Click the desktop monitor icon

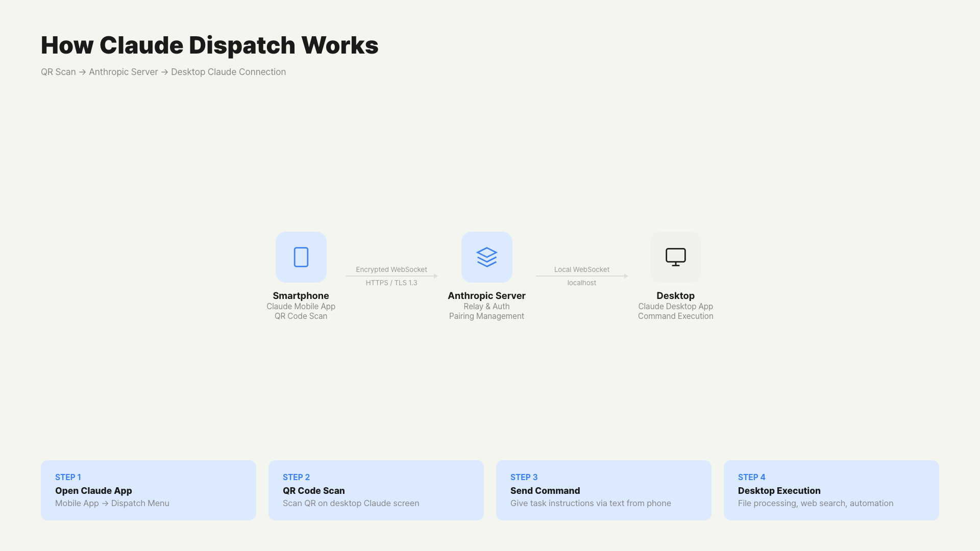pos(675,257)
